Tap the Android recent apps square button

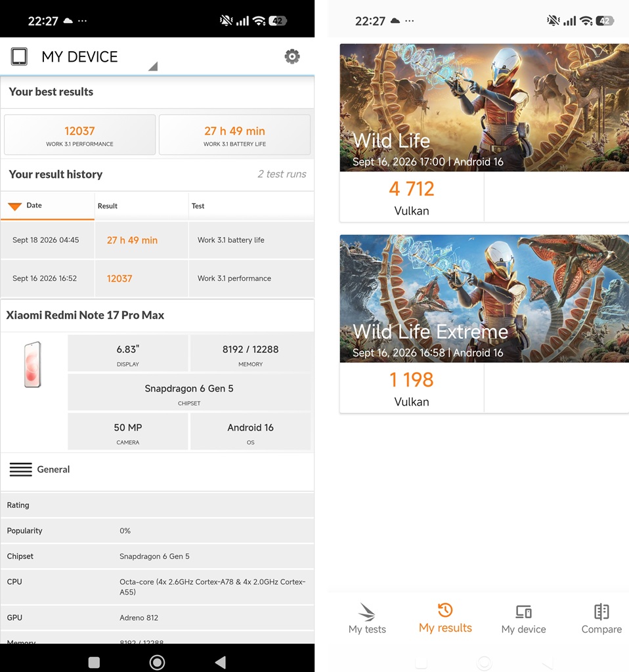[x=94, y=662]
